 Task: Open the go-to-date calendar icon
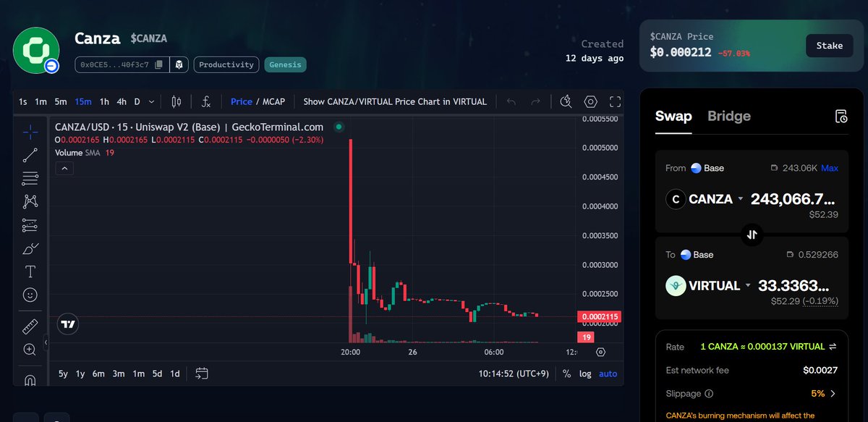click(202, 374)
